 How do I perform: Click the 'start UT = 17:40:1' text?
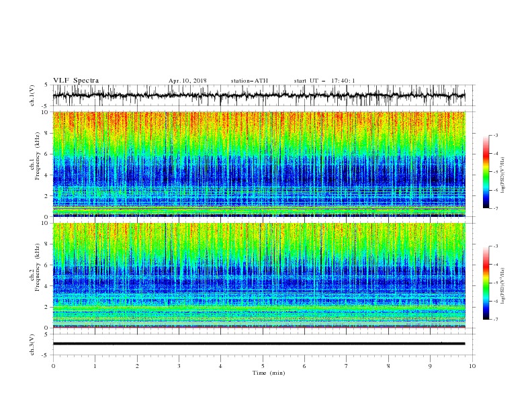[324, 81]
